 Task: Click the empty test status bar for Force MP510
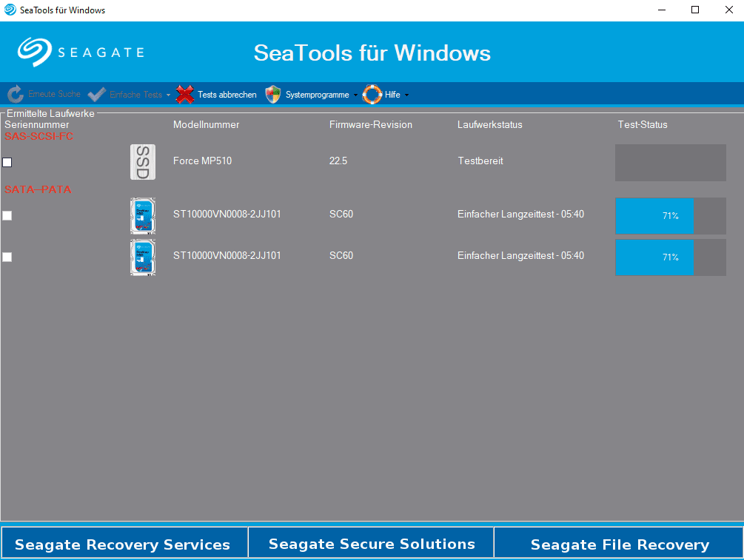[671, 163]
